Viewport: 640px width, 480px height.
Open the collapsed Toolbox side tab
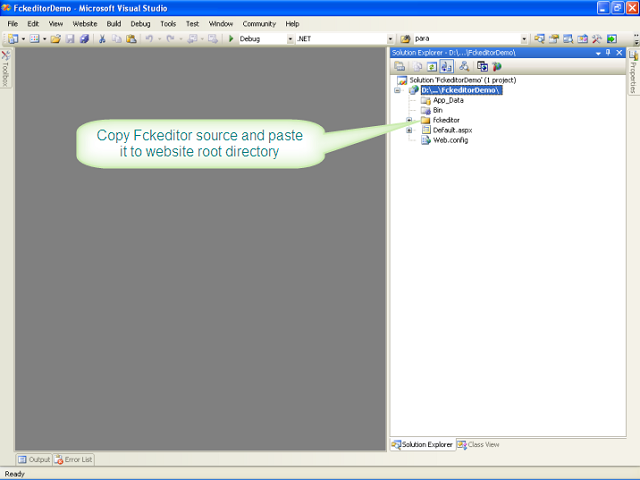pyautogui.click(x=5, y=68)
